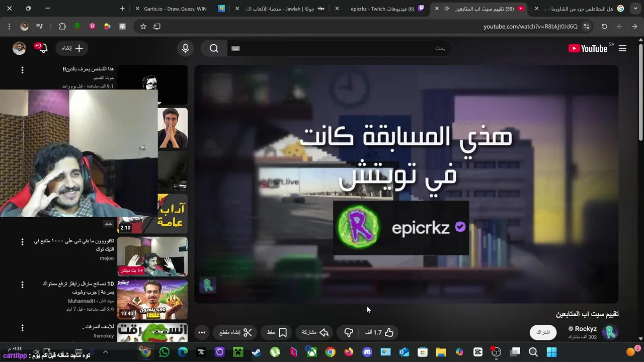Open the Windows Start button

tap(552, 352)
